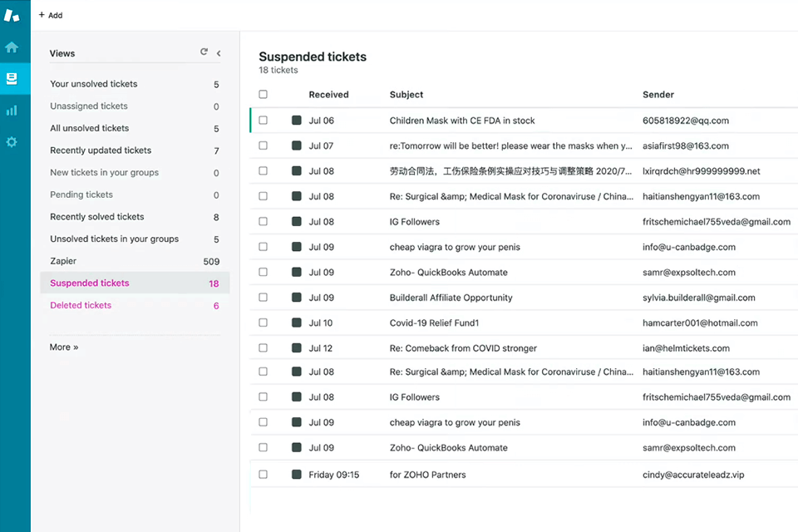Click status square for IG Followers asiafirst98 neighbor Chinese subject ticket
Screen dimensions: 798x532
[296, 171]
